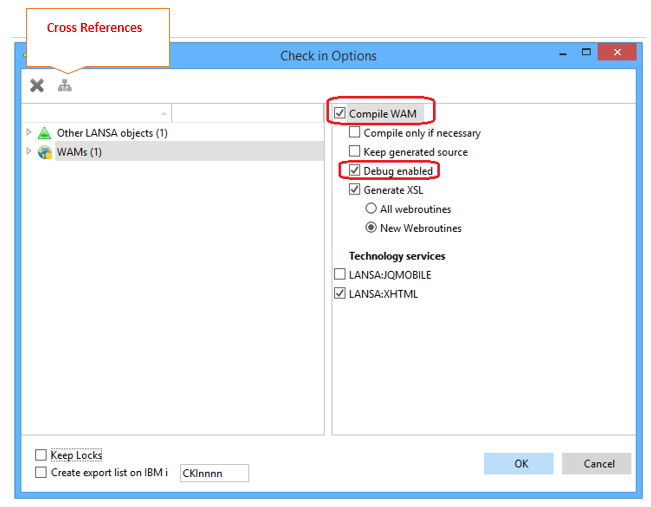
Task: Click the CKInnnn export list field
Action: 214,473
